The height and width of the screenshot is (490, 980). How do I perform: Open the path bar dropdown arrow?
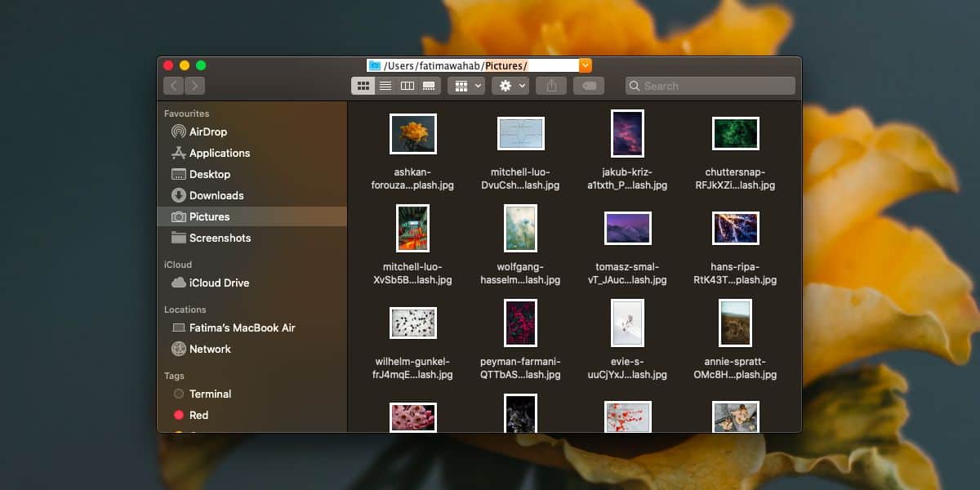coord(586,65)
